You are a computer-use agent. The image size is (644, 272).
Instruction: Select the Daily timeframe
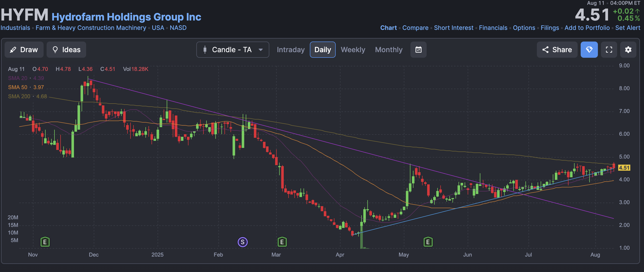[323, 50]
